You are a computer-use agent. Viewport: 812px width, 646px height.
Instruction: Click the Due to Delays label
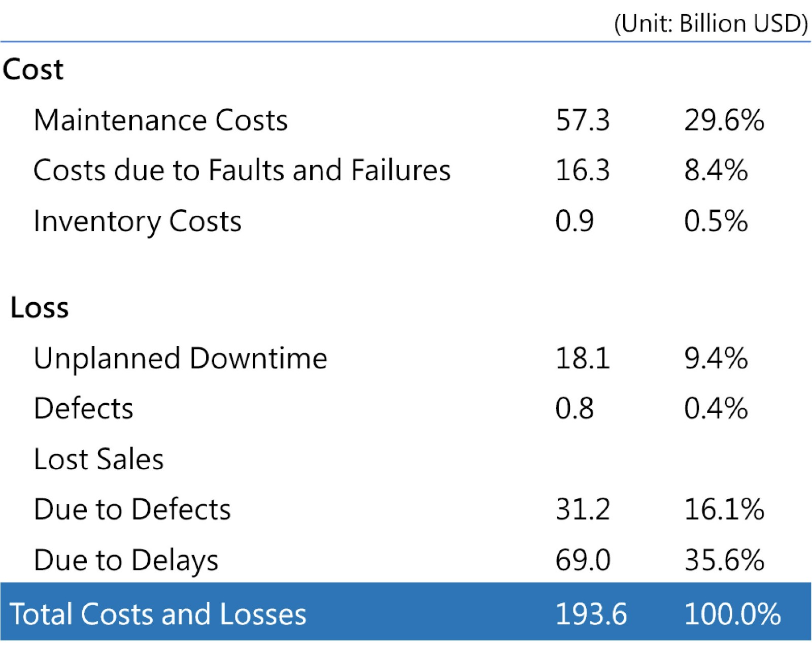[126, 560]
